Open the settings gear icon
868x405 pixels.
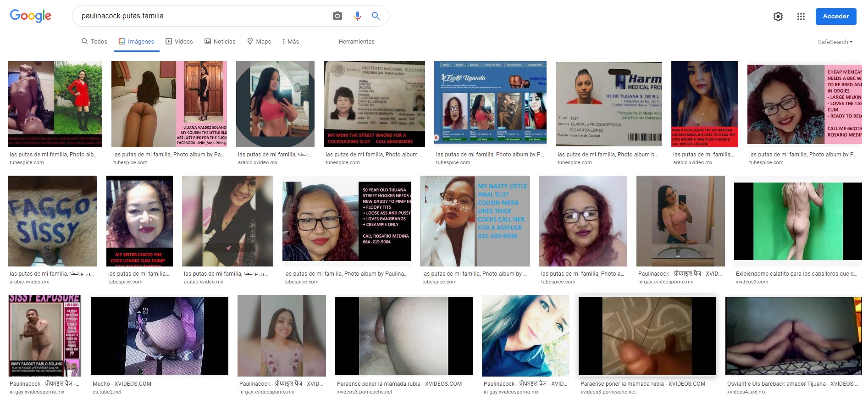[778, 17]
